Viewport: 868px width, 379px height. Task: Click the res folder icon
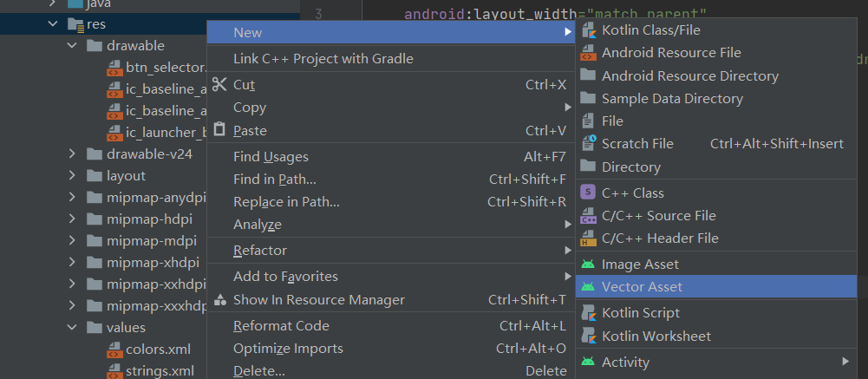(x=75, y=23)
